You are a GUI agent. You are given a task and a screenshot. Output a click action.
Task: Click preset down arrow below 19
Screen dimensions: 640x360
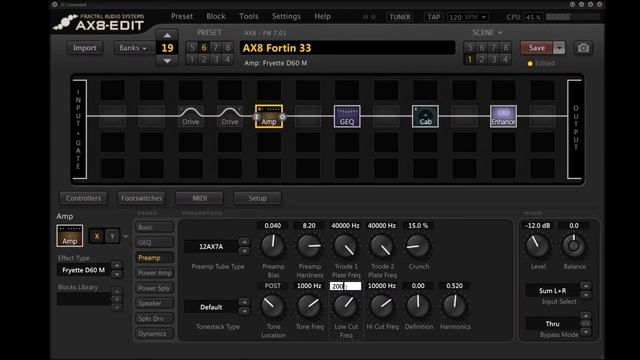167,60
